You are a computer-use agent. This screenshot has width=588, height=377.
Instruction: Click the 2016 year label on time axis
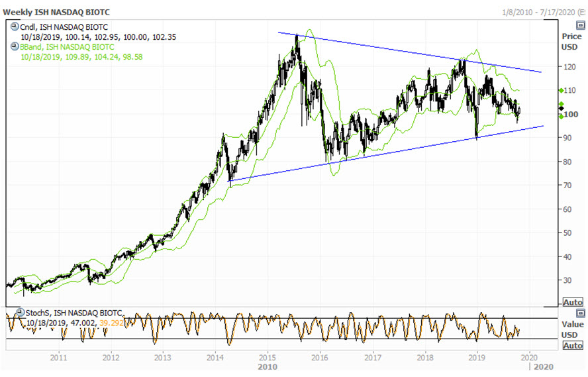click(320, 358)
